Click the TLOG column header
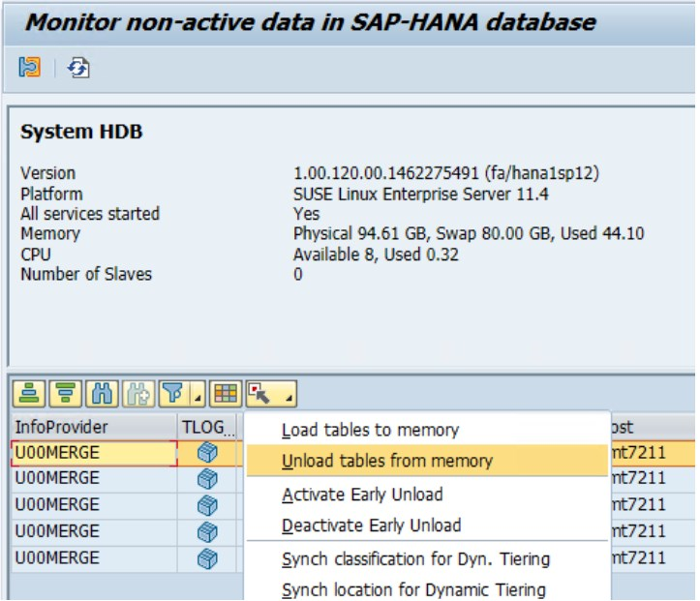700x601 pixels. tap(206, 427)
